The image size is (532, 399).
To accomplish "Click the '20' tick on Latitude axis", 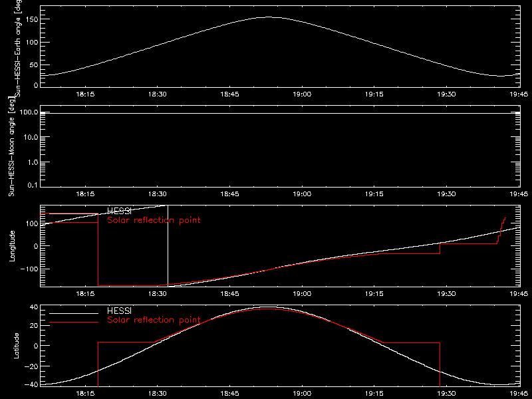I will click(x=34, y=326).
